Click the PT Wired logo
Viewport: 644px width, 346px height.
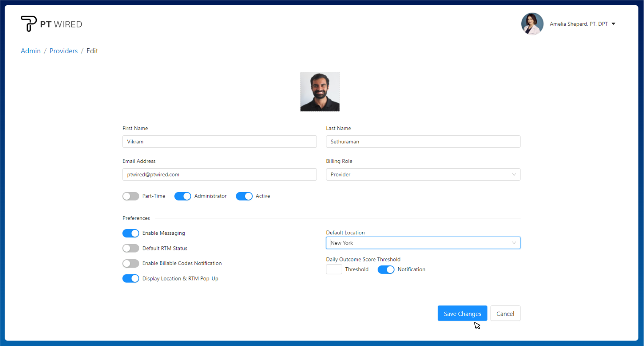[51, 24]
